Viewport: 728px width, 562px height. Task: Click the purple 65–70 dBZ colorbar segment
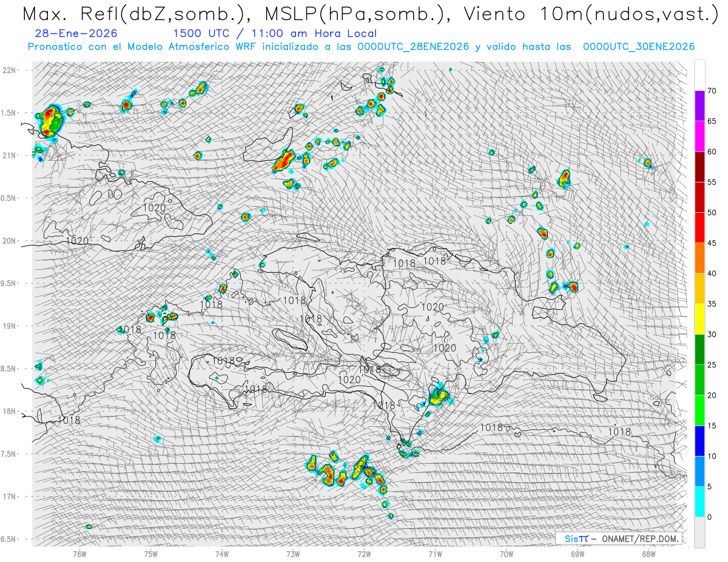click(x=699, y=106)
